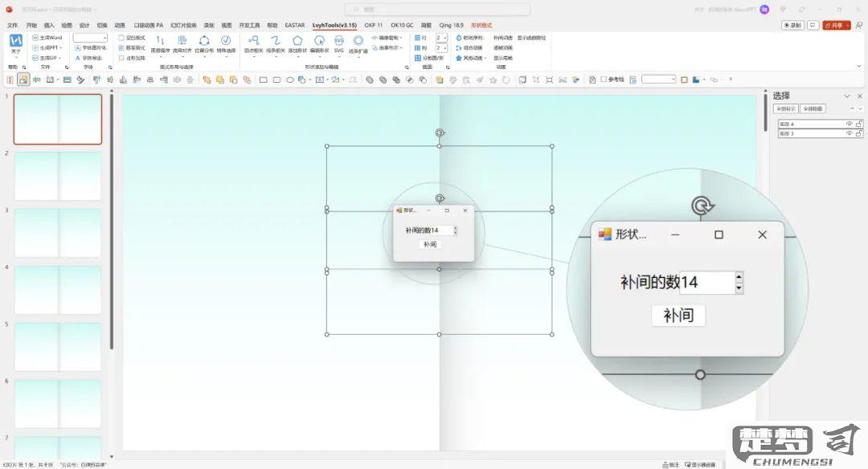Click the 生成Word button
868x469 pixels.
47,38
